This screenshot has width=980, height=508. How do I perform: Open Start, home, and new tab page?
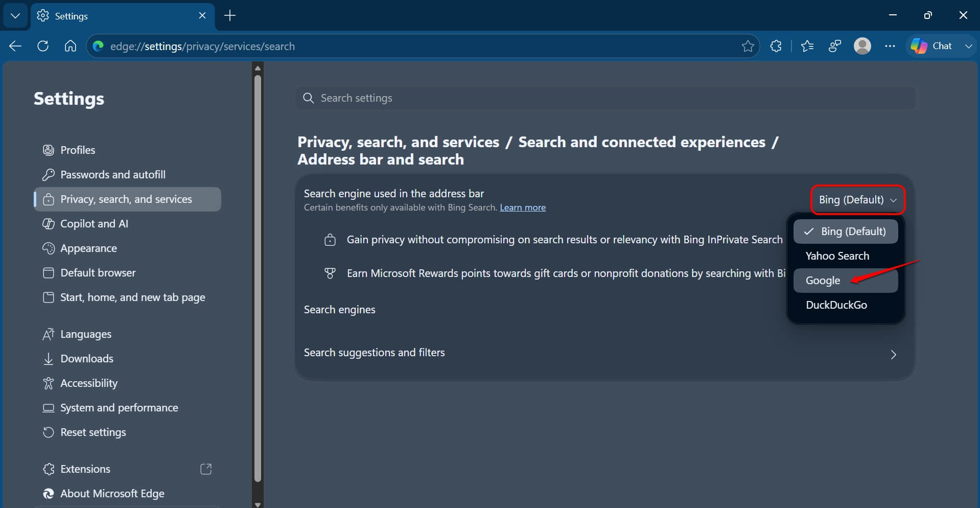(127, 297)
